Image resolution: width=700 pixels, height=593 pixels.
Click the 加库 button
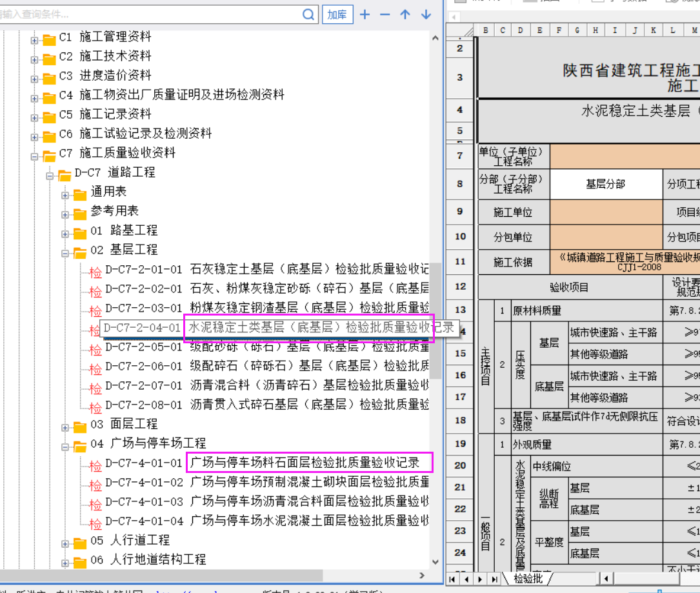tap(337, 15)
